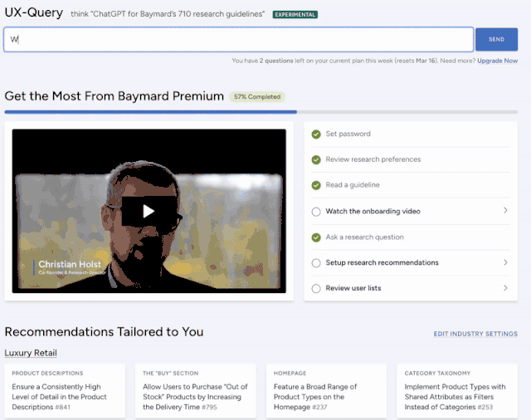Open Homepage guideline #237 card
The width and height of the screenshot is (531, 420).
[326, 391]
